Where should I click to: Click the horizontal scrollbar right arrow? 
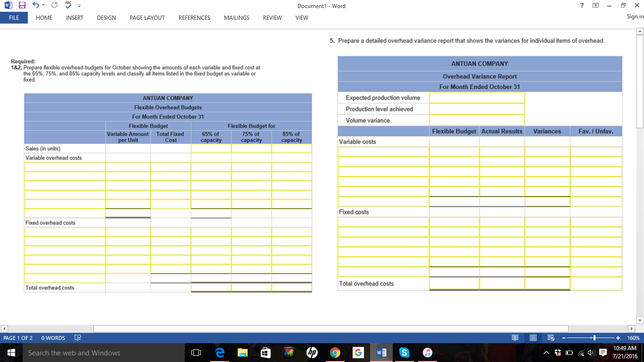pos(632,328)
